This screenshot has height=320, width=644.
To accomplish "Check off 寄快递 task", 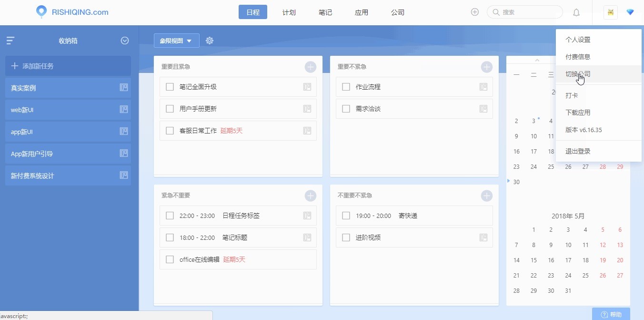I will 346,216.
